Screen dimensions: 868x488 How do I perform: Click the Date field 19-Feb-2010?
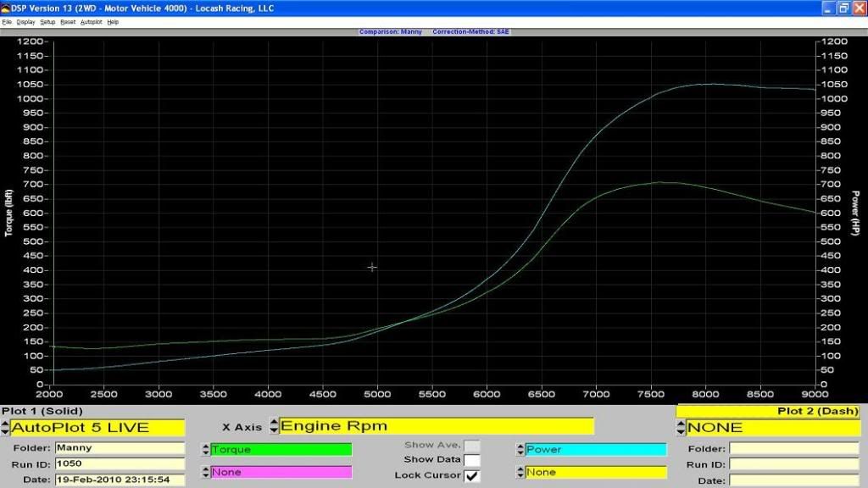[120, 480]
